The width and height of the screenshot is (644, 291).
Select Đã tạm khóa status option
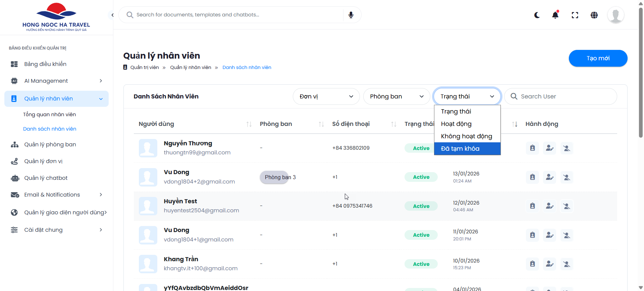(x=467, y=149)
